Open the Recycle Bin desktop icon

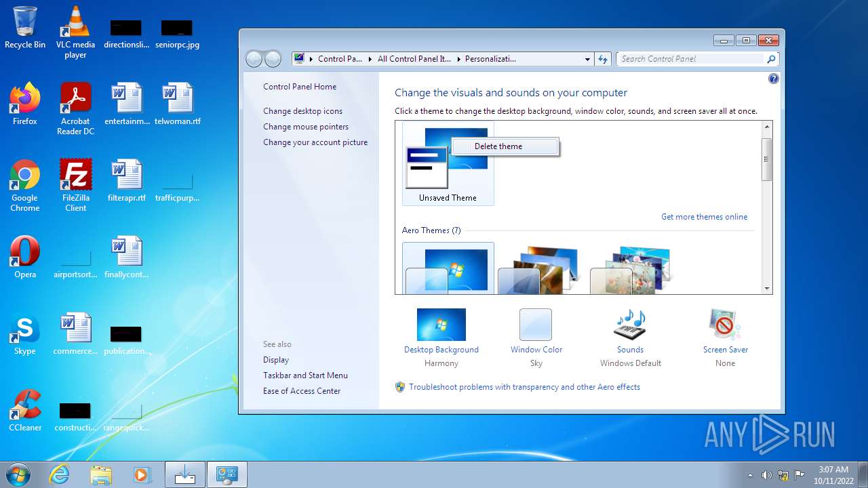click(25, 27)
